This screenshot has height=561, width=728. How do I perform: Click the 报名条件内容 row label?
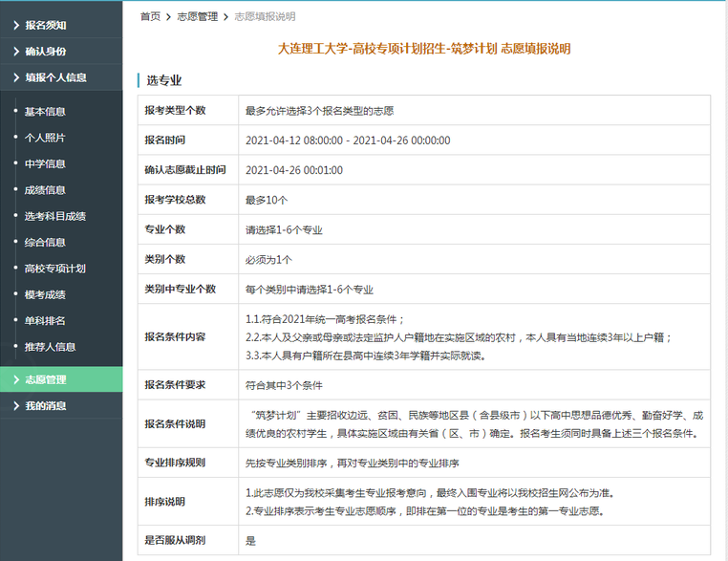(175, 336)
